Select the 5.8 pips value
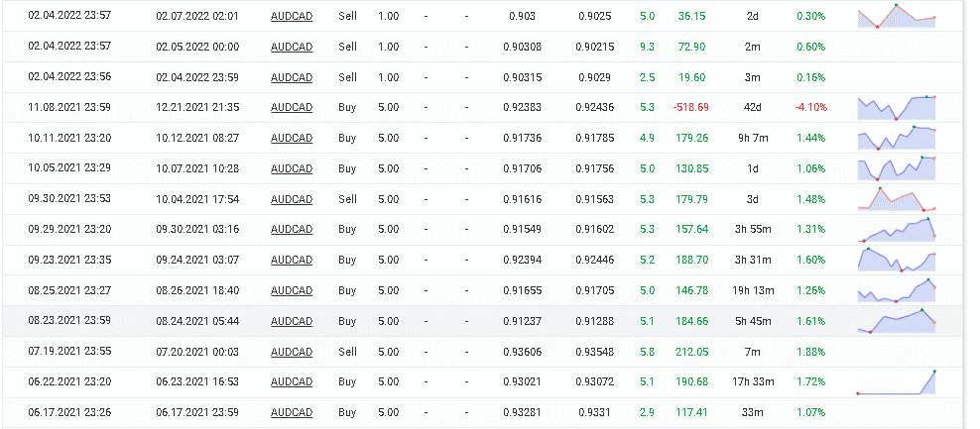 648,352
